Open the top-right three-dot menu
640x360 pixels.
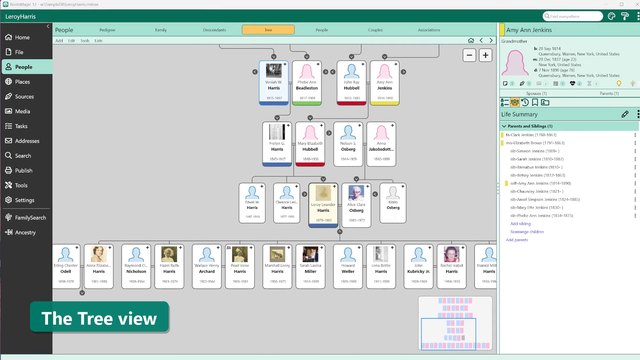pyautogui.click(x=638, y=16)
